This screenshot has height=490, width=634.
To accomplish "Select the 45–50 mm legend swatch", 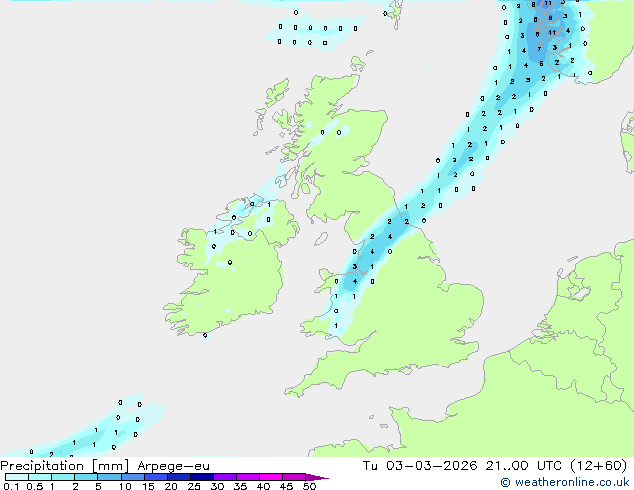I will (294, 477).
